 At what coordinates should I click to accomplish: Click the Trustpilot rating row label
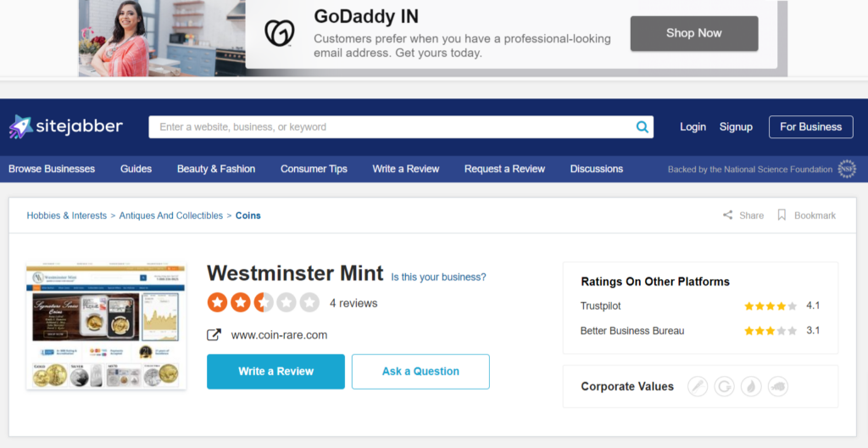coord(601,306)
